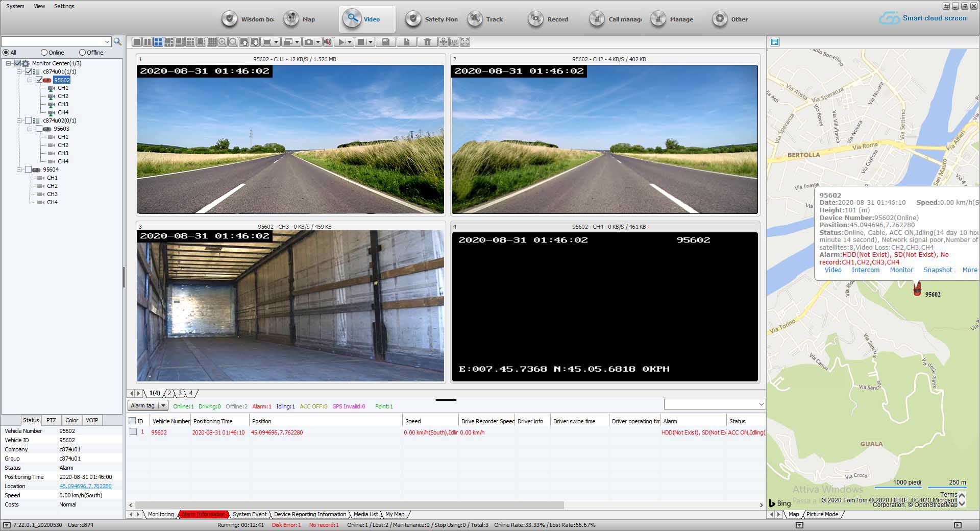Screen dimensions: 980x531
Task: Click the Intercom link in map popup
Action: point(866,270)
